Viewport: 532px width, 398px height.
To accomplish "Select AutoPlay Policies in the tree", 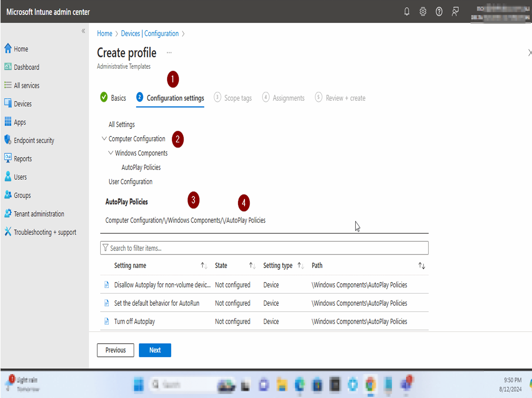I will [x=141, y=167].
